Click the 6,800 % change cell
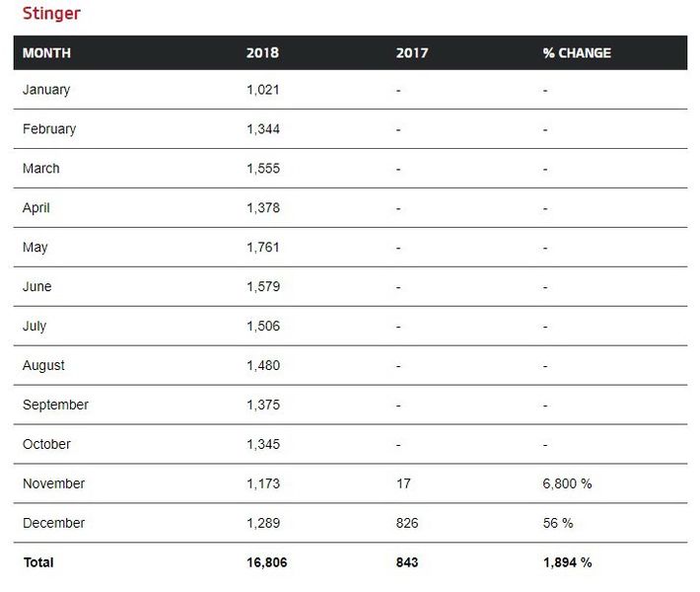Viewport: 700px width, 592px height. pos(567,484)
